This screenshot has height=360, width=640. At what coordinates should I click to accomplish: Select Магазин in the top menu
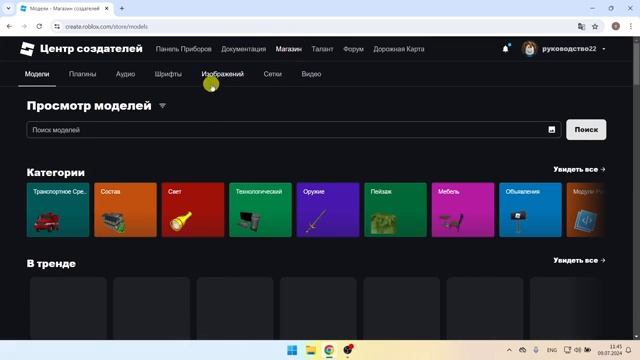289,49
